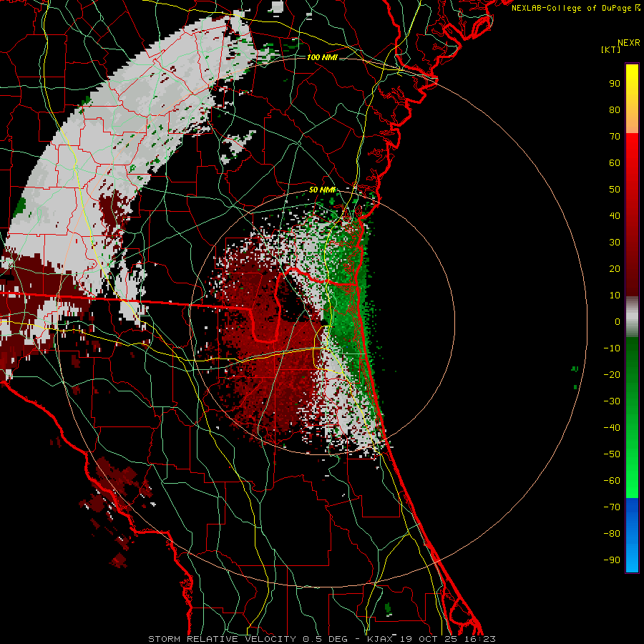Image resolution: width=644 pixels, height=644 pixels.
Task: Click the 30 value on velocity scale
Action: click(615, 243)
